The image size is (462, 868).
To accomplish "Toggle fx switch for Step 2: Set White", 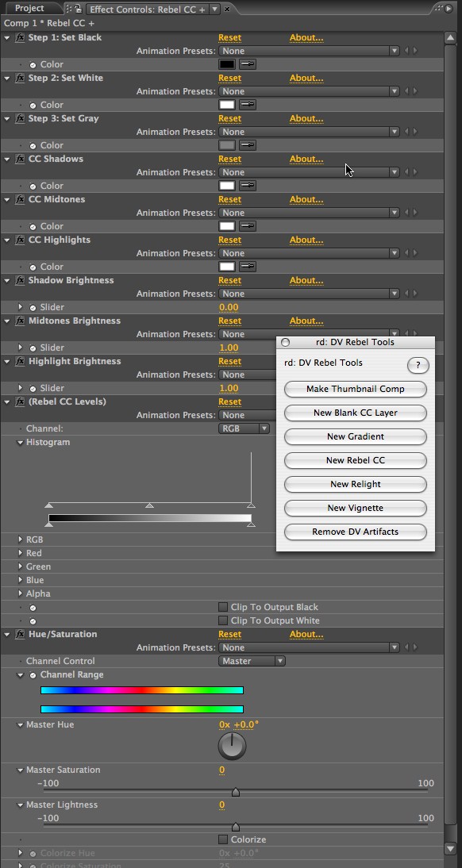I will click(x=20, y=79).
